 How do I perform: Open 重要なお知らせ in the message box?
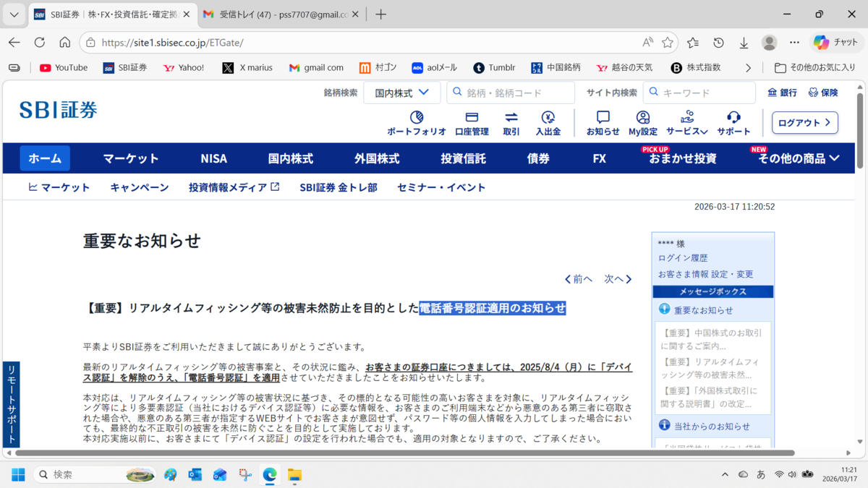coord(703,310)
